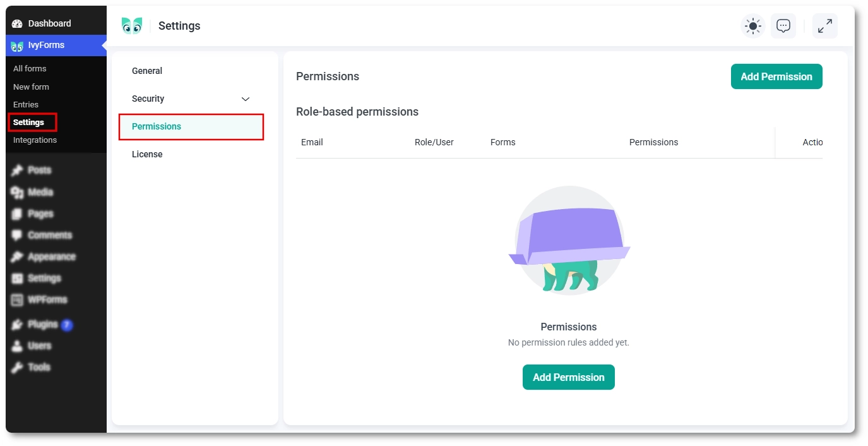Click the Permissions column header
Image resolution: width=868 pixels, height=446 pixels.
point(654,142)
